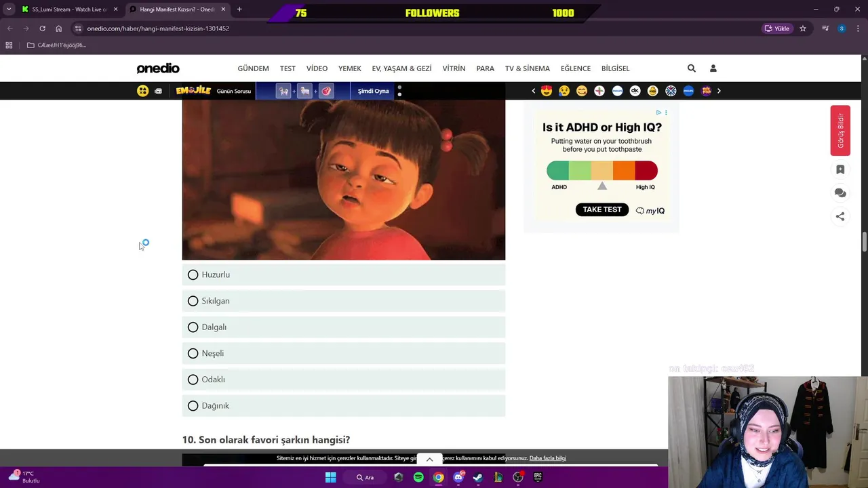
Task: Click the dk round brand icon
Action: click(x=635, y=91)
